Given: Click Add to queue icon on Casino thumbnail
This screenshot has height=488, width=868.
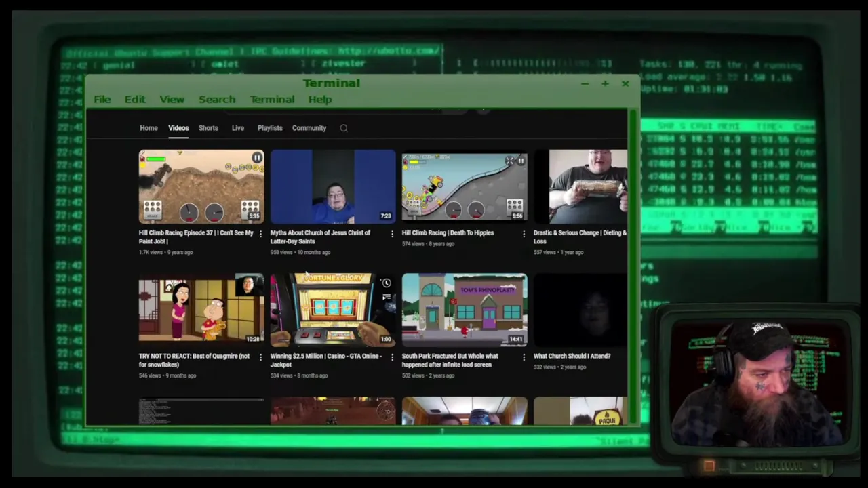Looking at the screenshot, I should tap(386, 297).
